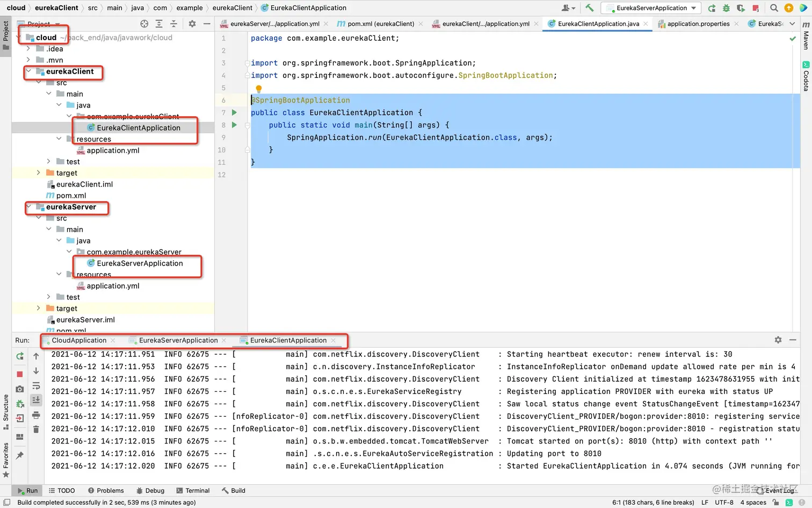
Task: Fold the main method at line 8
Action: click(x=248, y=125)
